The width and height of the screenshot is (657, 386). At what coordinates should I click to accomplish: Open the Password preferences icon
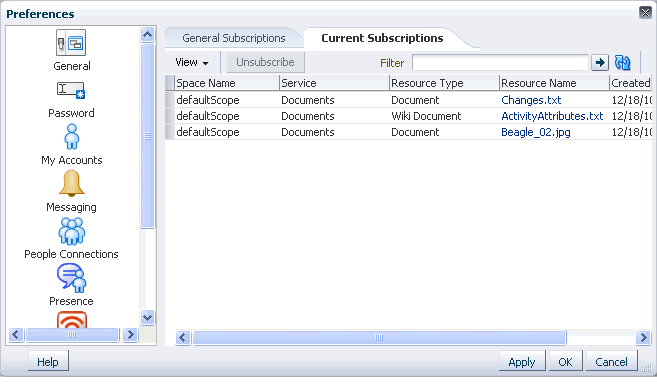71,90
